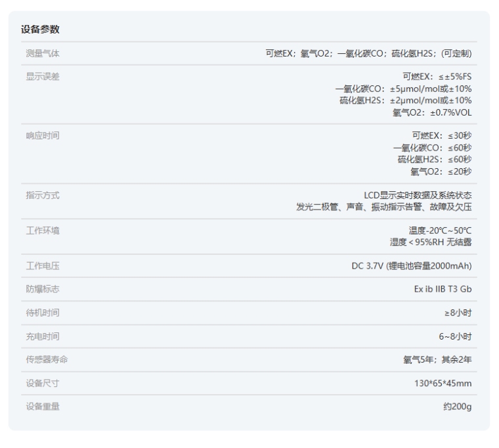The image size is (499, 448).
Task: Select the 响应时间 row label
Action: [x=43, y=135]
